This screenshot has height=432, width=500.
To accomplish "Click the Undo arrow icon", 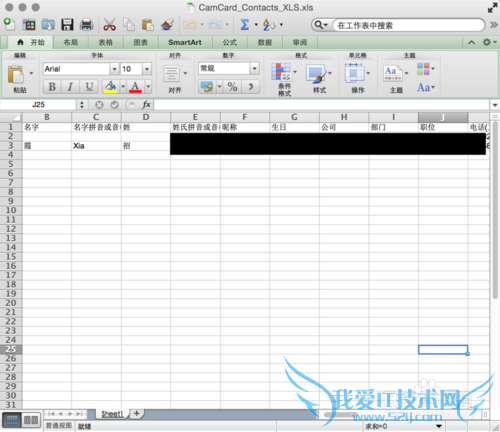I will click(x=190, y=25).
